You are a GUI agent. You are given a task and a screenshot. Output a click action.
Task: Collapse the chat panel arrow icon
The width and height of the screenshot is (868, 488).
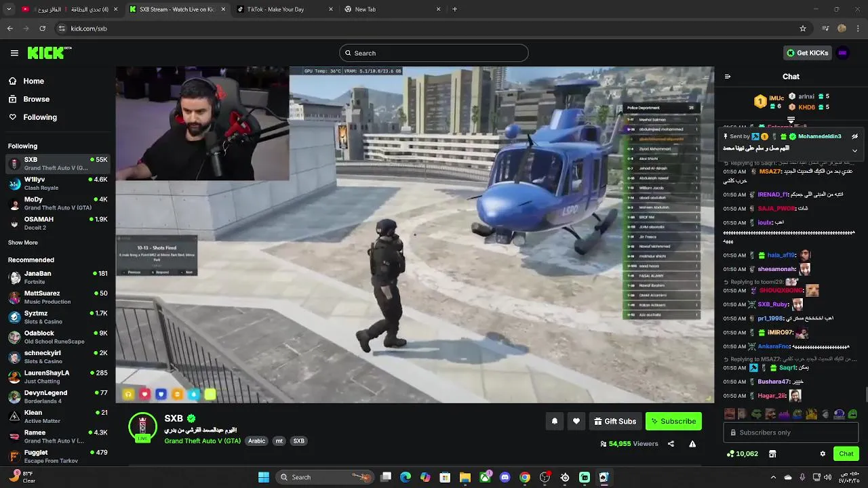pos(728,77)
